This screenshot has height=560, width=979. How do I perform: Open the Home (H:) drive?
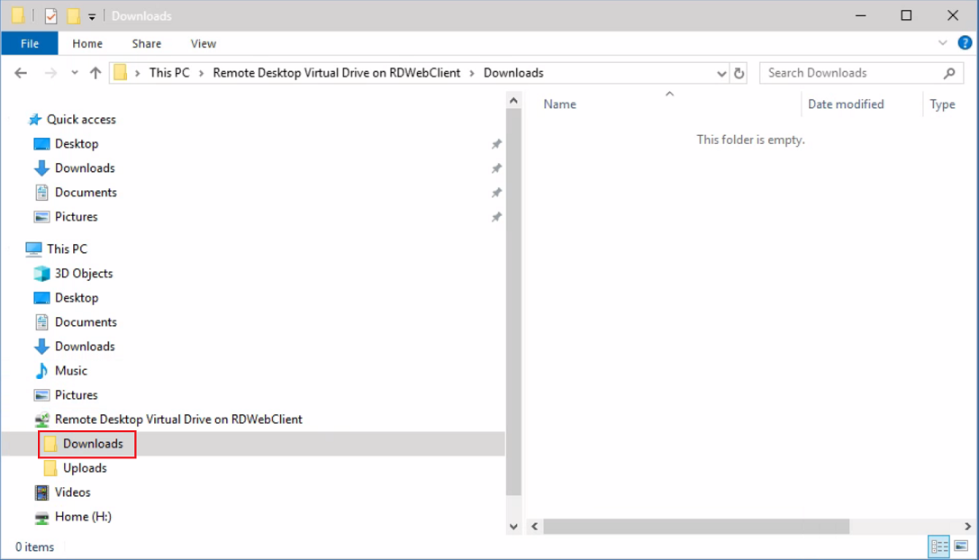point(83,517)
